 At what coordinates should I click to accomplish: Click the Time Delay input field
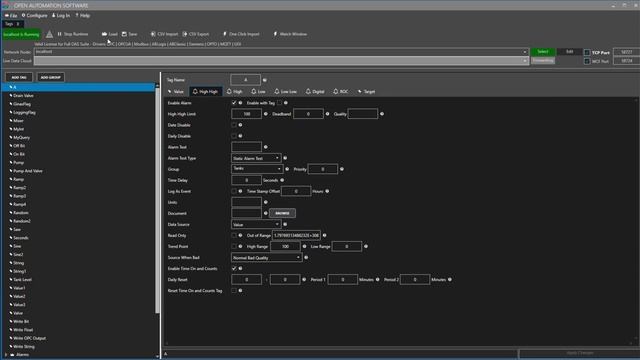pyautogui.click(x=247, y=180)
